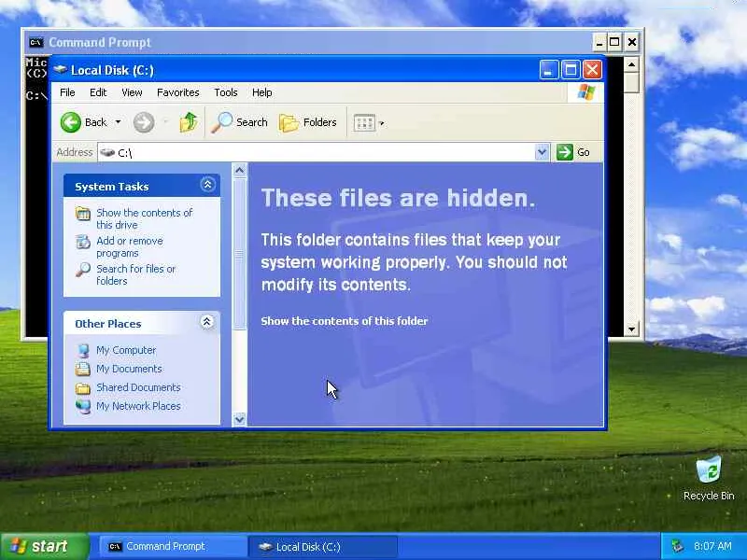This screenshot has width=747, height=560.
Task: Open the Tools menu
Action: 226,92
